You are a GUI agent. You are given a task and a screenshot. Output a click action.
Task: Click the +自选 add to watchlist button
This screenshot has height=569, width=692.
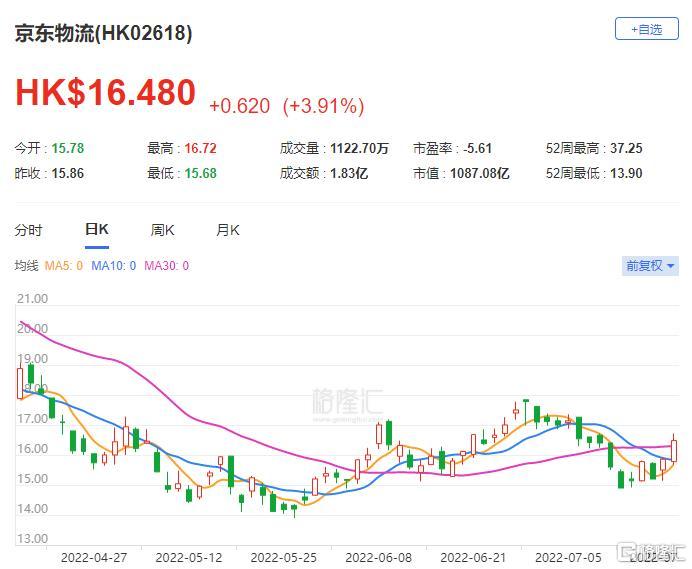coord(647,29)
